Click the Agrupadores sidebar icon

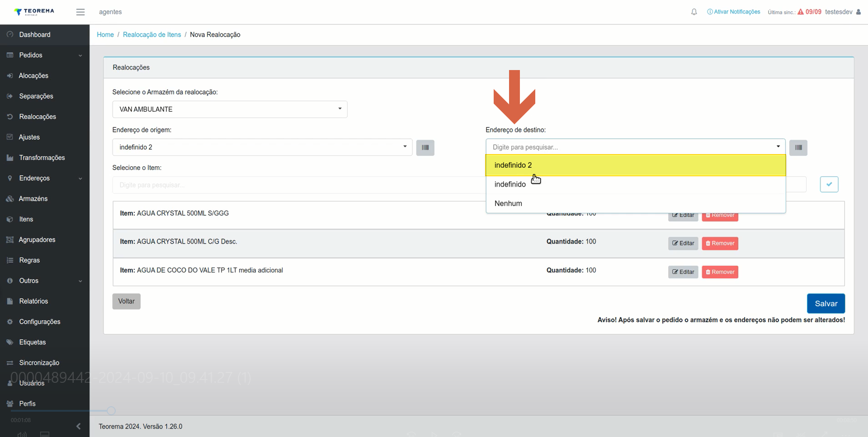10,240
